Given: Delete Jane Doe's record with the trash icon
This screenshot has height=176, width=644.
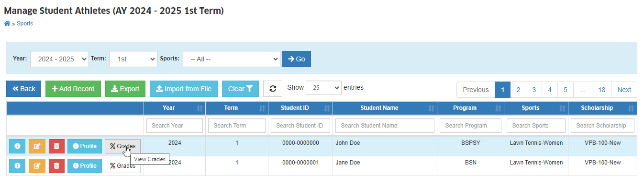Looking at the screenshot, I should (x=56, y=165).
